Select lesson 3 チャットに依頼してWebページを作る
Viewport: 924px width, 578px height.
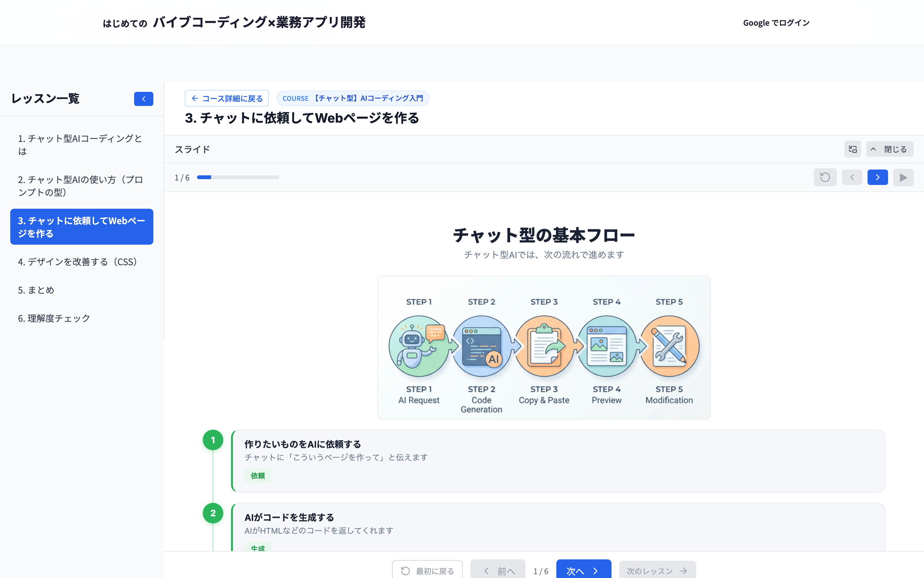point(82,227)
